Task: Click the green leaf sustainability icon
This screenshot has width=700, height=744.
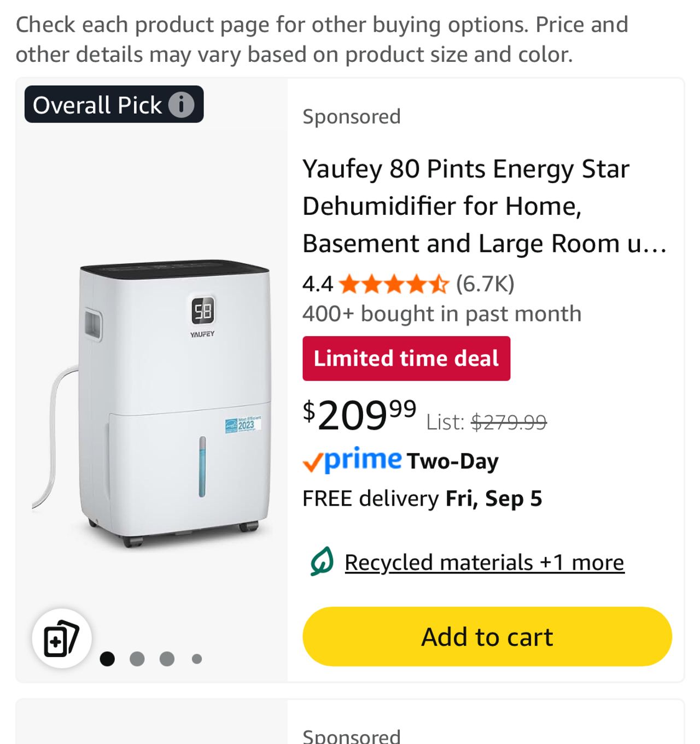Action: 322,561
